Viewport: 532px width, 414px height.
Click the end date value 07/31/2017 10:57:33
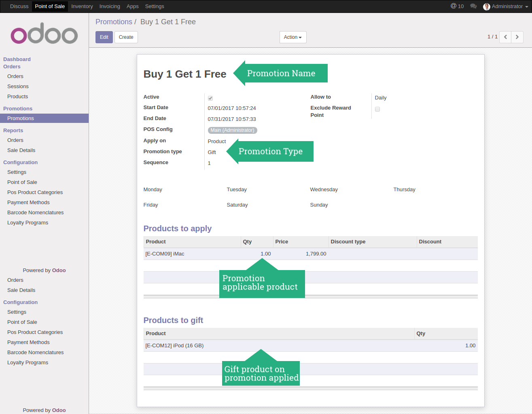pyautogui.click(x=232, y=119)
